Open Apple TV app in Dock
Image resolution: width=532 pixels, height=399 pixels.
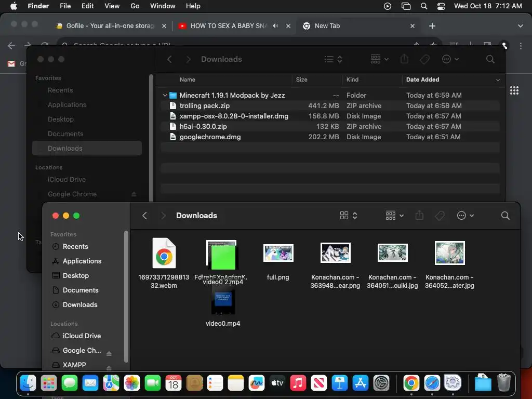tap(277, 383)
